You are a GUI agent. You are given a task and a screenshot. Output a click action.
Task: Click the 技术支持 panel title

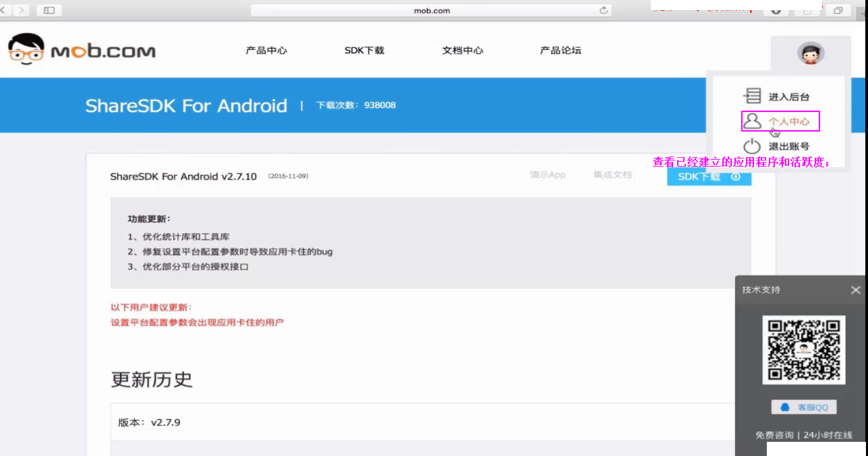tap(761, 290)
